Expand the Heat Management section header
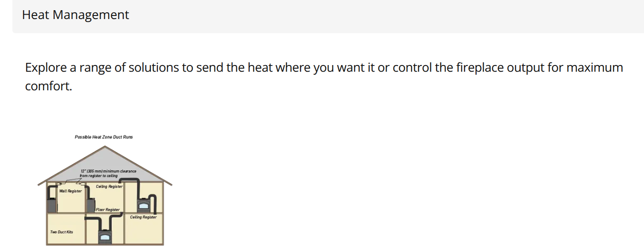Screen dimensions: 644x251 (x=75, y=15)
